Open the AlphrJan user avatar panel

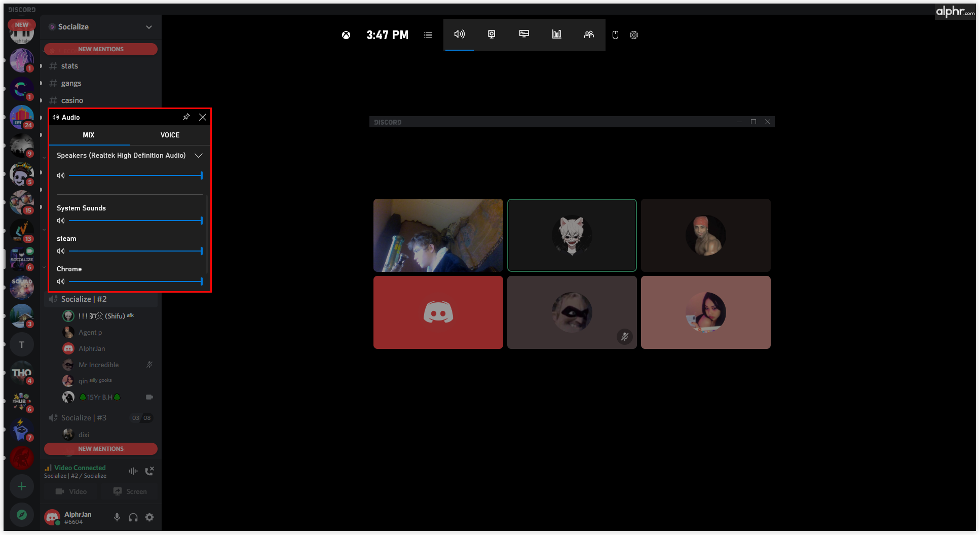[x=52, y=517]
